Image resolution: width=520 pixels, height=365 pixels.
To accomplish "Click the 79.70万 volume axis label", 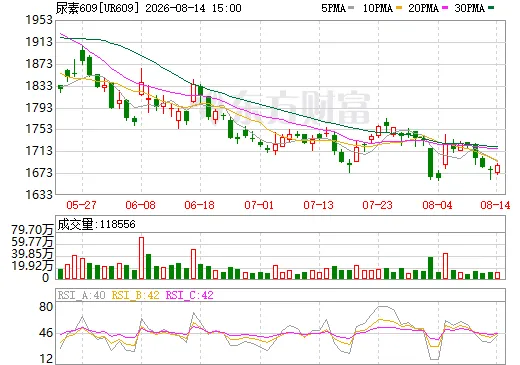I will (32, 230).
